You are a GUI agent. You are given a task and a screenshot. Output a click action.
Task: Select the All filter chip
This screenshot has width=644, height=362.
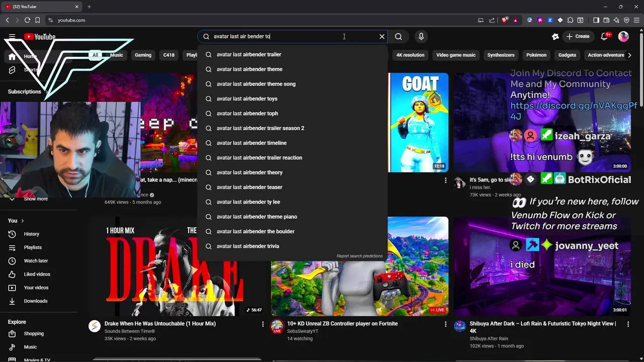click(x=95, y=55)
